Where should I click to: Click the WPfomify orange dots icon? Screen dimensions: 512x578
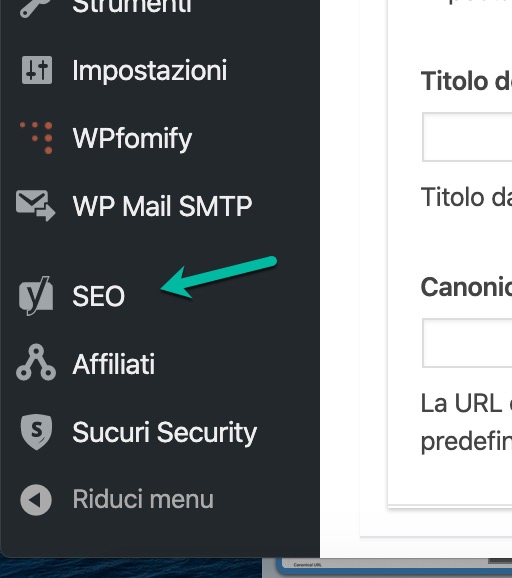(x=36, y=137)
